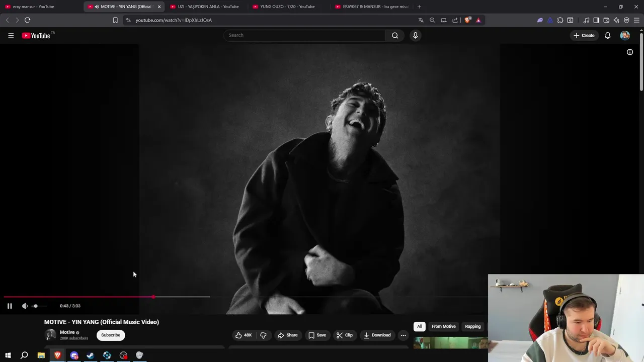Start voice search with microphone icon
The image size is (644, 362).
click(x=415, y=35)
